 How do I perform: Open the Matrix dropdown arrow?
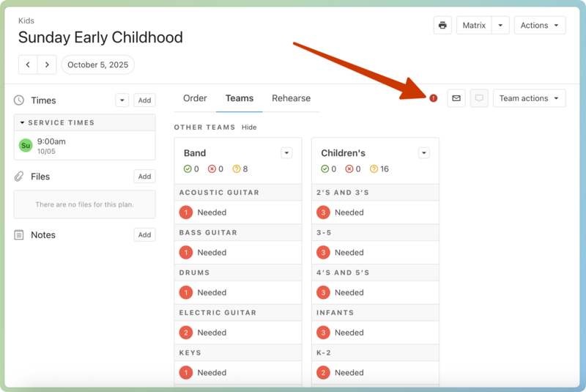tap(500, 26)
